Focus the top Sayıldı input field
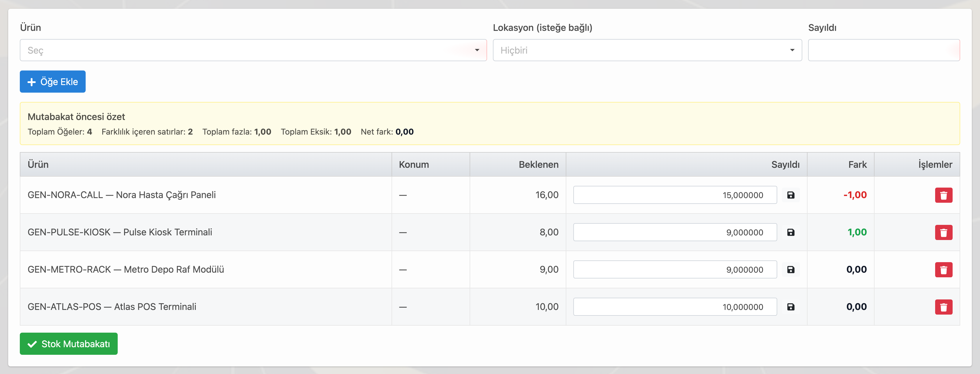Screen dimensions: 980x374 click(884, 50)
